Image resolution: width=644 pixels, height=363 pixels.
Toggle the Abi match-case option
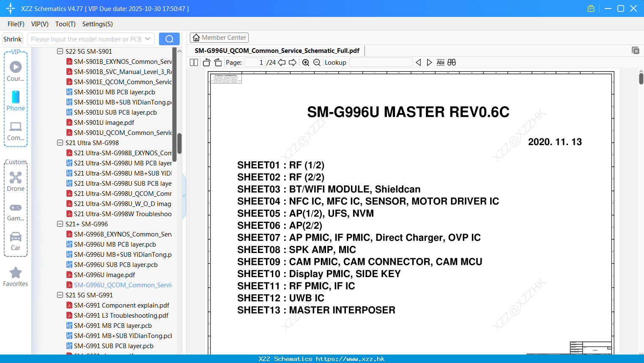(441, 62)
